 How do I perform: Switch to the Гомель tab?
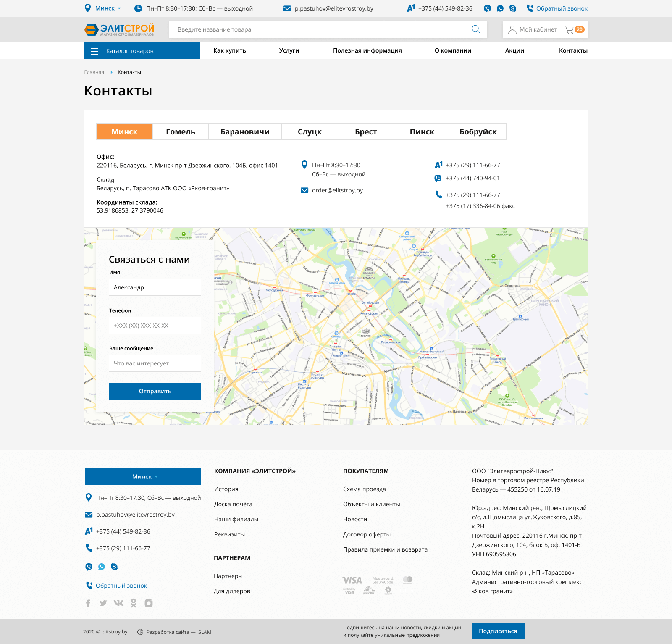[x=181, y=131]
